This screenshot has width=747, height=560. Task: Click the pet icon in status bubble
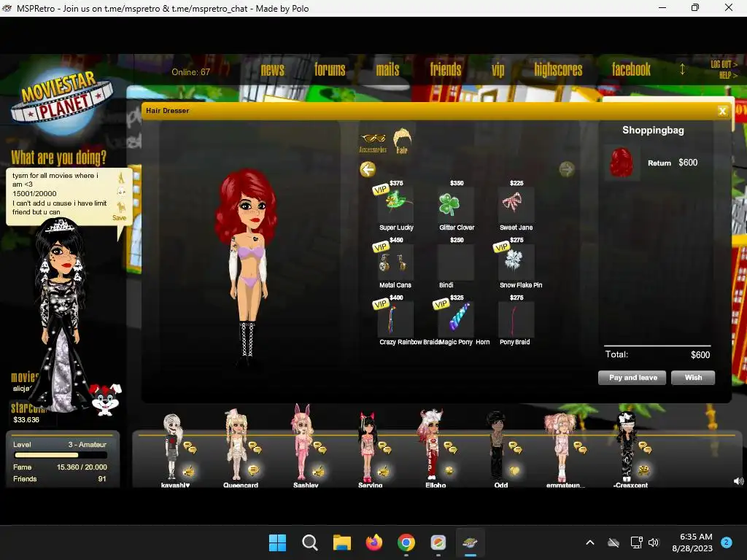click(122, 206)
